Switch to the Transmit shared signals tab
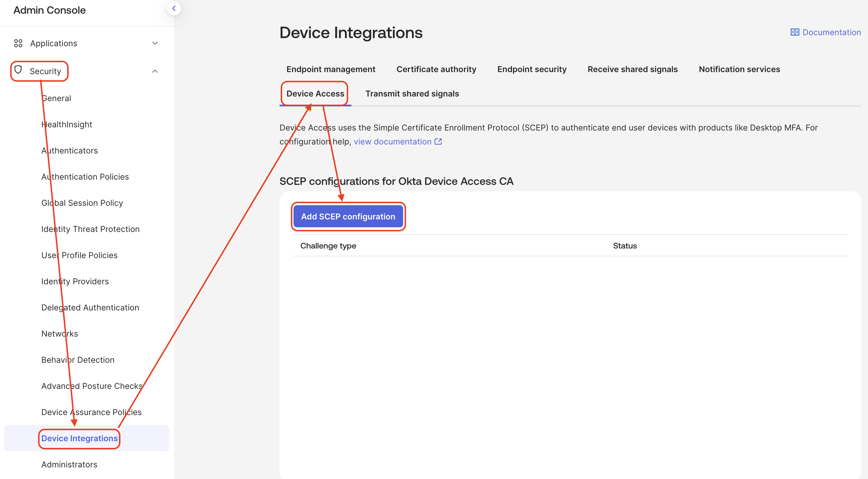This screenshot has width=868, height=479. [412, 94]
